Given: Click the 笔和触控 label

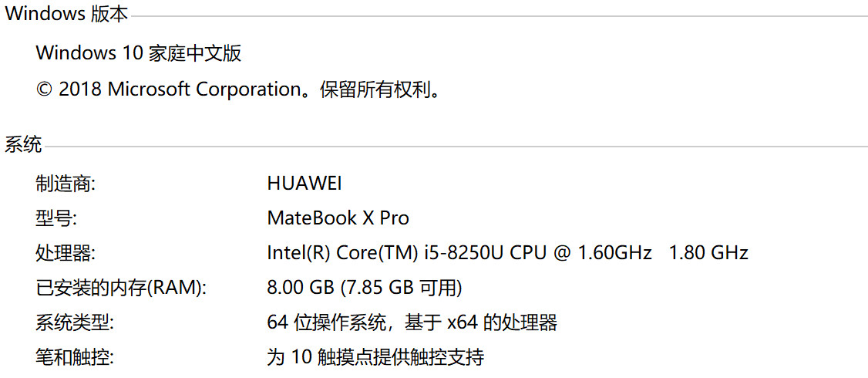Looking at the screenshot, I should coord(76,357).
